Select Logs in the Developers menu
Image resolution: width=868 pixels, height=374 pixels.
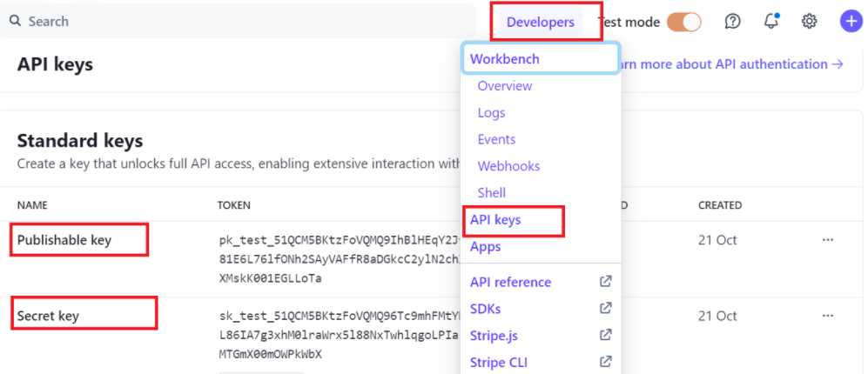(492, 113)
